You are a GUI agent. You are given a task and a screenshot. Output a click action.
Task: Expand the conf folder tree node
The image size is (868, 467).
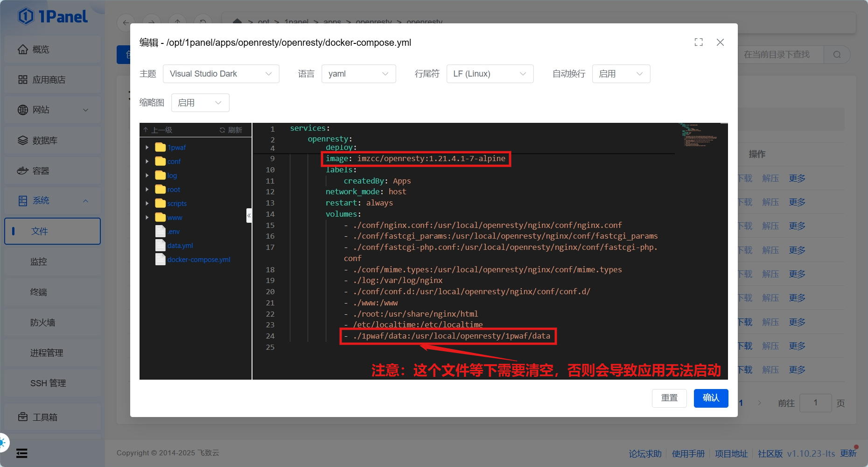(147, 162)
